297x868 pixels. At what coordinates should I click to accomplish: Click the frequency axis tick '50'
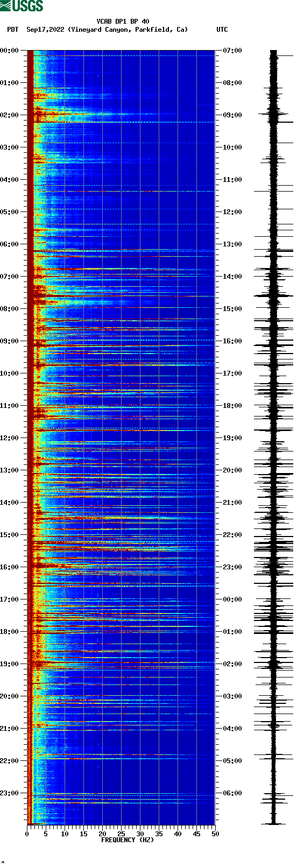pos(215,834)
